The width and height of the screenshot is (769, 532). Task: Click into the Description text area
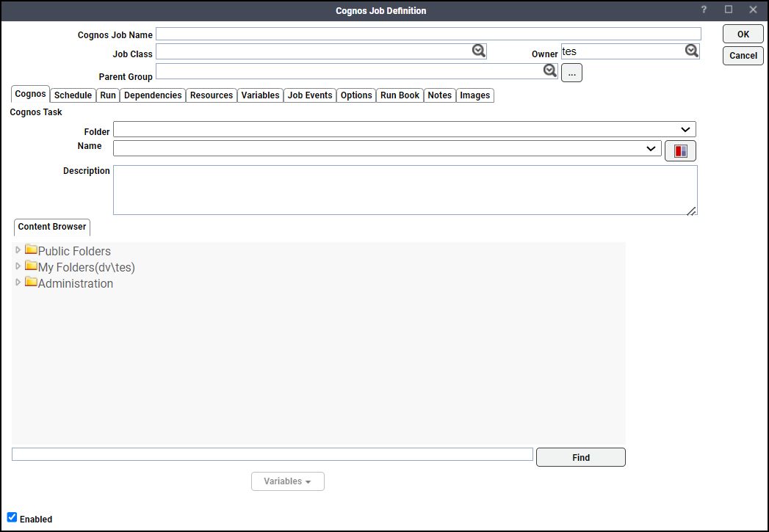click(405, 190)
